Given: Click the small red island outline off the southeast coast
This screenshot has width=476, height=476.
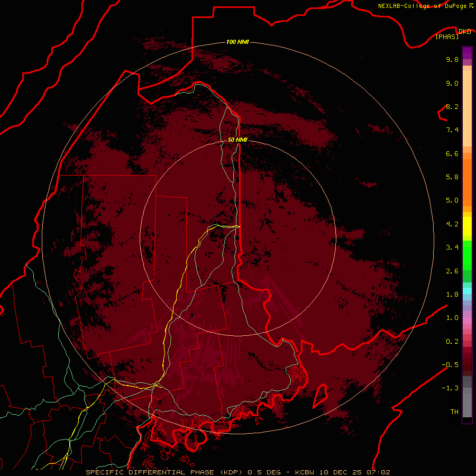Looking at the screenshot, I should 321,396.
